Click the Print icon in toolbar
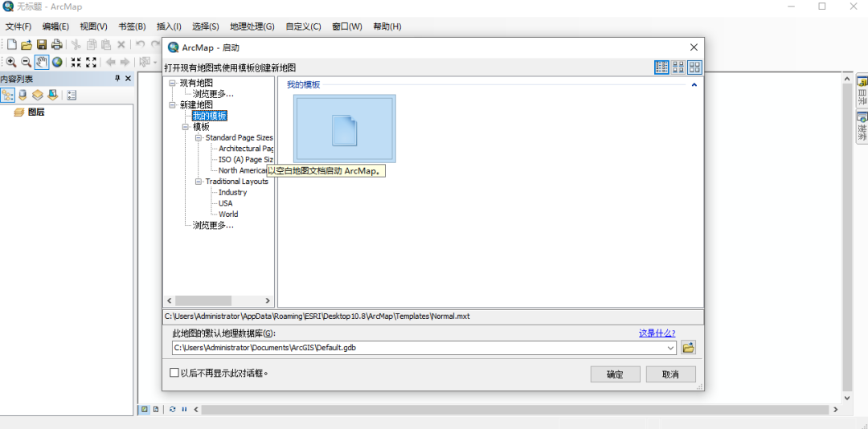The width and height of the screenshot is (868, 429). coord(56,45)
